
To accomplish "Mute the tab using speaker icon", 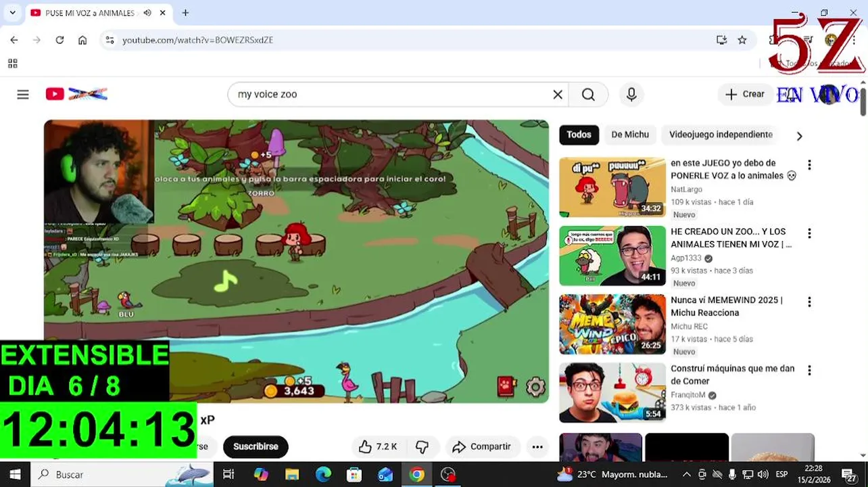I will (x=147, y=13).
